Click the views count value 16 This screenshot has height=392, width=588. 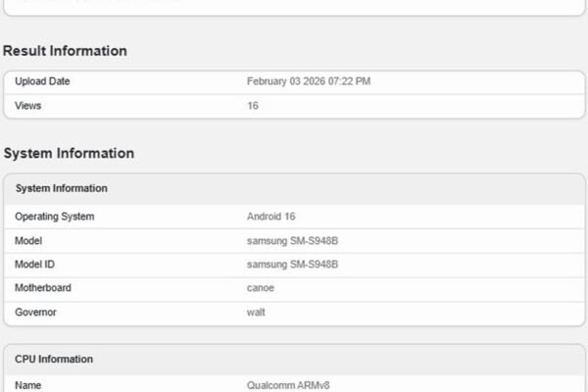253,105
